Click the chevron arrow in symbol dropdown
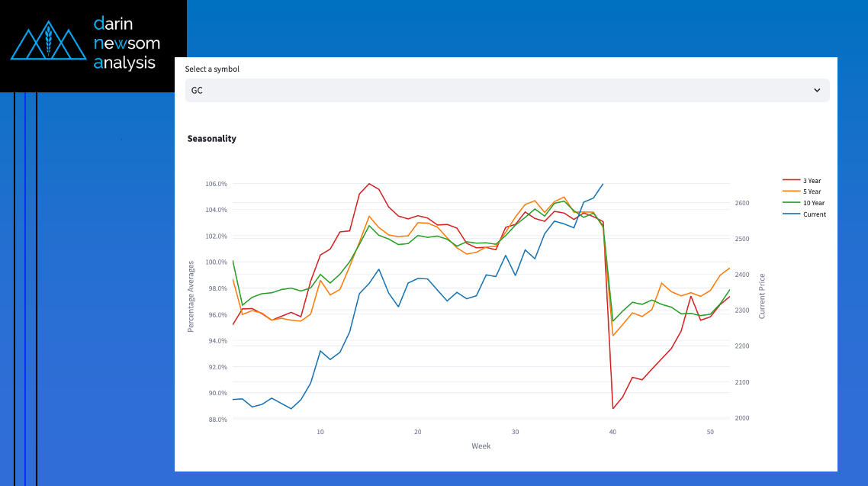The width and height of the screenshot is (868, 486). point(817,90)
